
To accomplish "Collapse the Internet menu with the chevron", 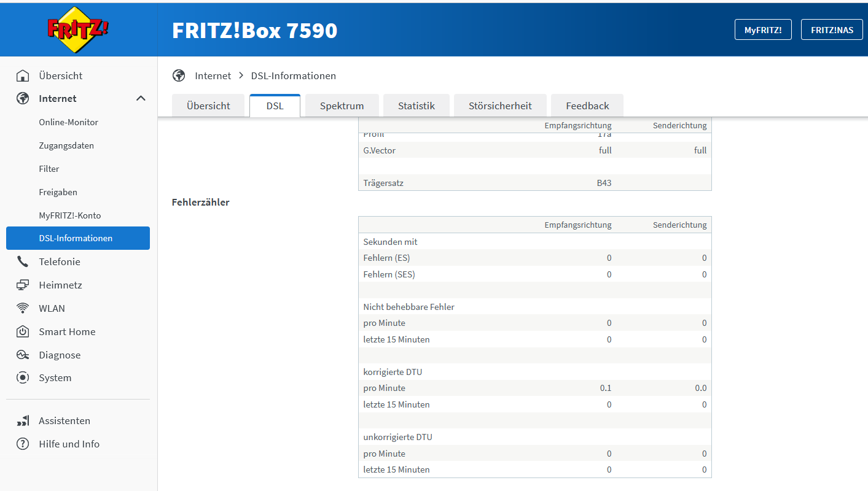I will [x=141, y=98].
